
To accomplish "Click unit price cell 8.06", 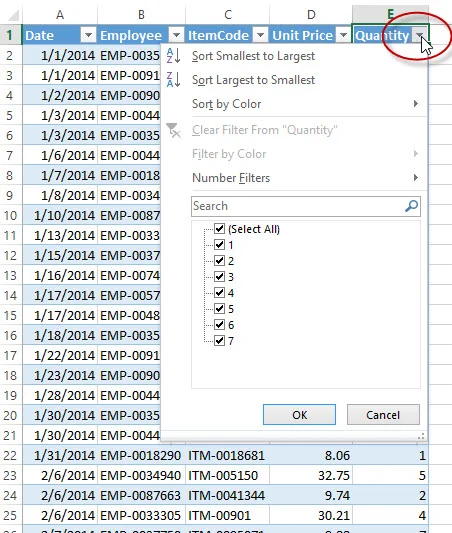I will pyautogui.click(x=311, y=455).
